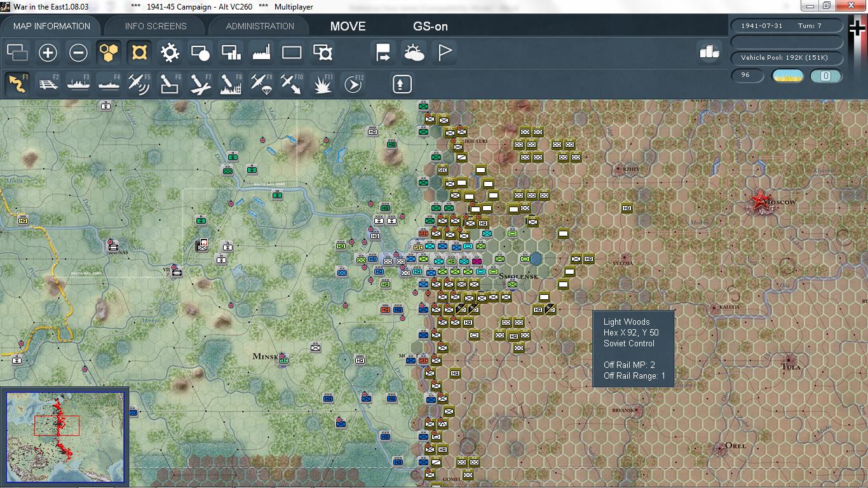This screenshot has width=868, height=488.
Task: Click the zoom in plus icon
Action: click(x=48, y=53)
